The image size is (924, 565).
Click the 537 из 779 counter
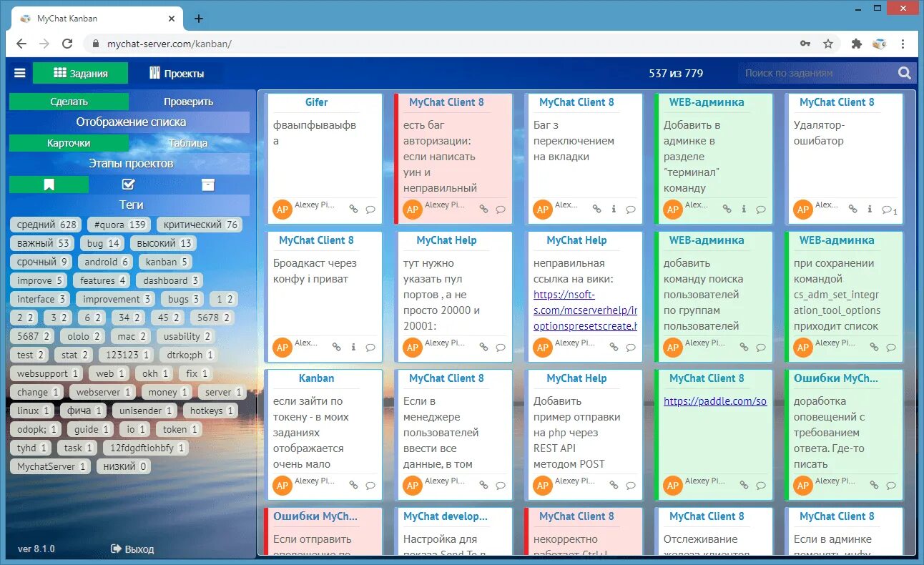pyautogui.click(x=676, y=73)
